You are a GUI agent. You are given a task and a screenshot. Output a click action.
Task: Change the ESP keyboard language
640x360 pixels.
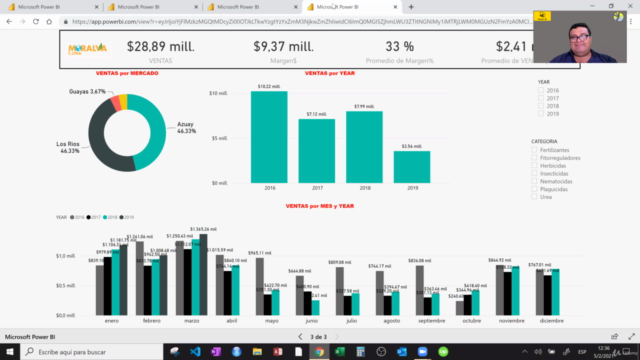click(x=582, y=351)
